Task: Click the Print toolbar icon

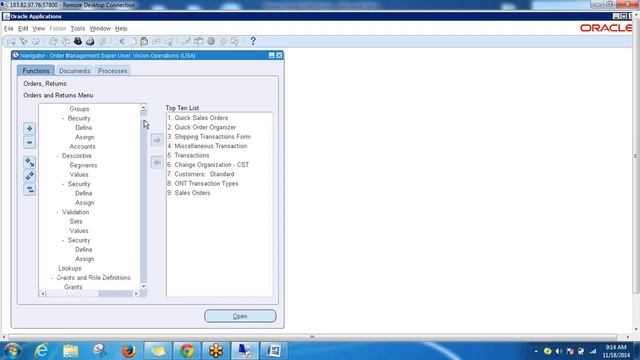Action: point(90,41)
